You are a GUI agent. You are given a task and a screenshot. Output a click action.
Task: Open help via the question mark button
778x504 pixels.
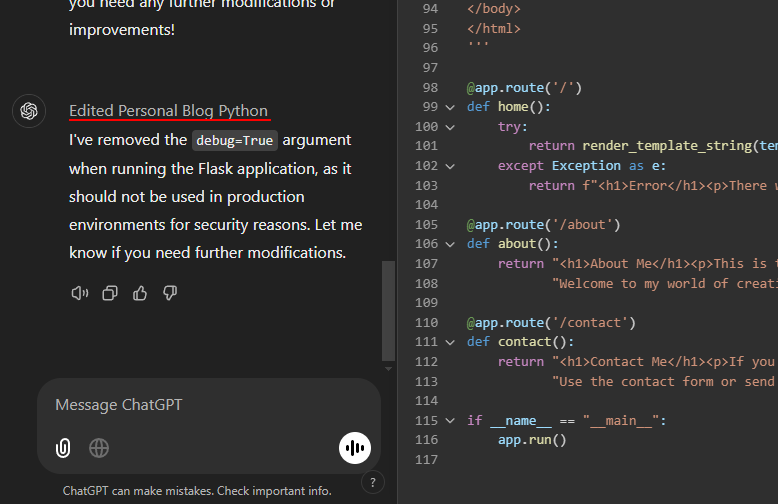point(372,482)
